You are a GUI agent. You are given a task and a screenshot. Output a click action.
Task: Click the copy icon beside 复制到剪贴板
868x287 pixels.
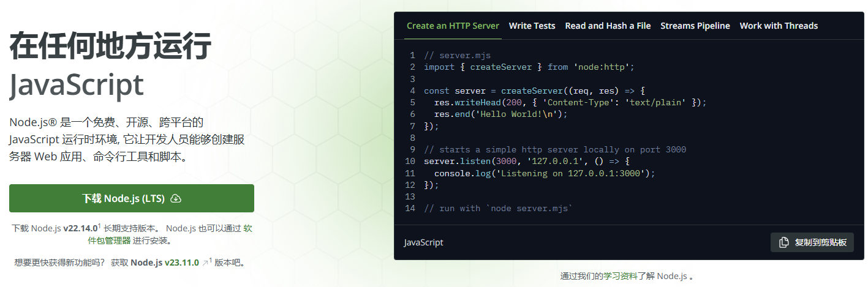[784, 242]
